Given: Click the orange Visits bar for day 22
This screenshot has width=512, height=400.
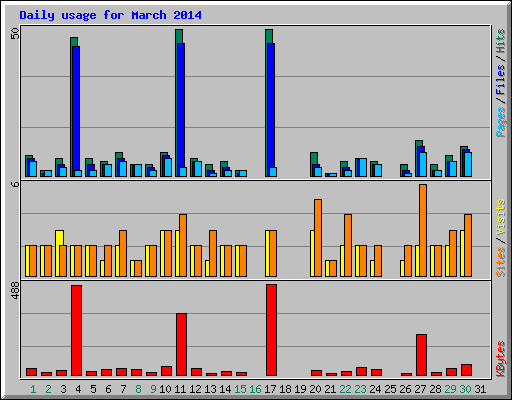Looking at the screenshot, I should click(348, 245).
